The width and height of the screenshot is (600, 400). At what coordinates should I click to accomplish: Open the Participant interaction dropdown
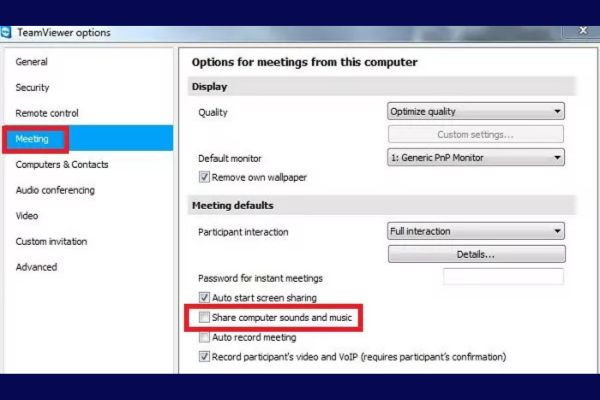tap(476, 231)
